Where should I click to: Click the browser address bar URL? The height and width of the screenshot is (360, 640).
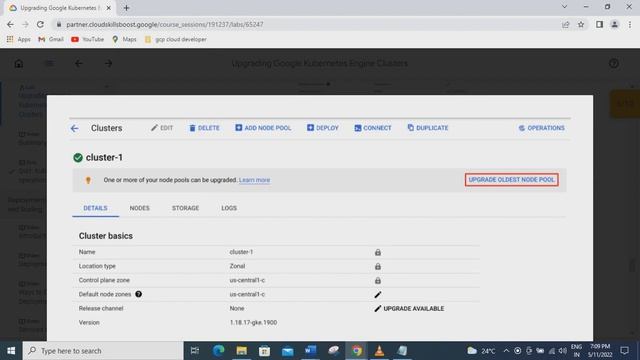(165, 24)
